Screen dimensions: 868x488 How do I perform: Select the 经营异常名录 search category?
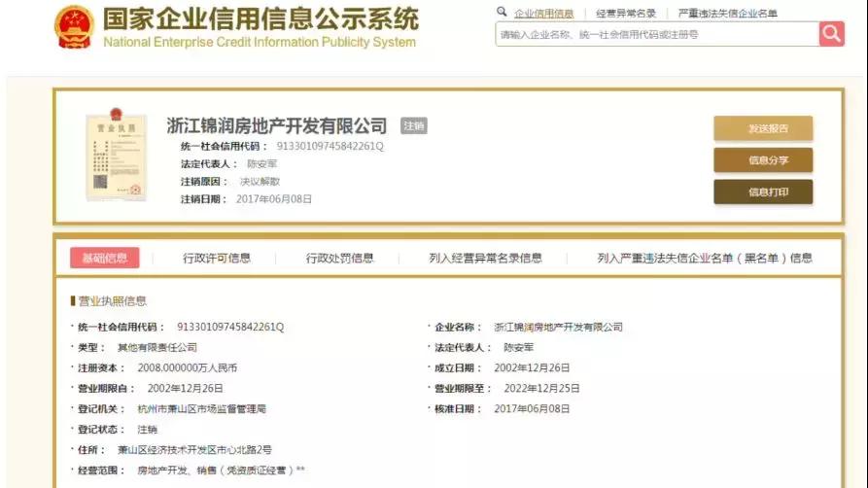626,14
